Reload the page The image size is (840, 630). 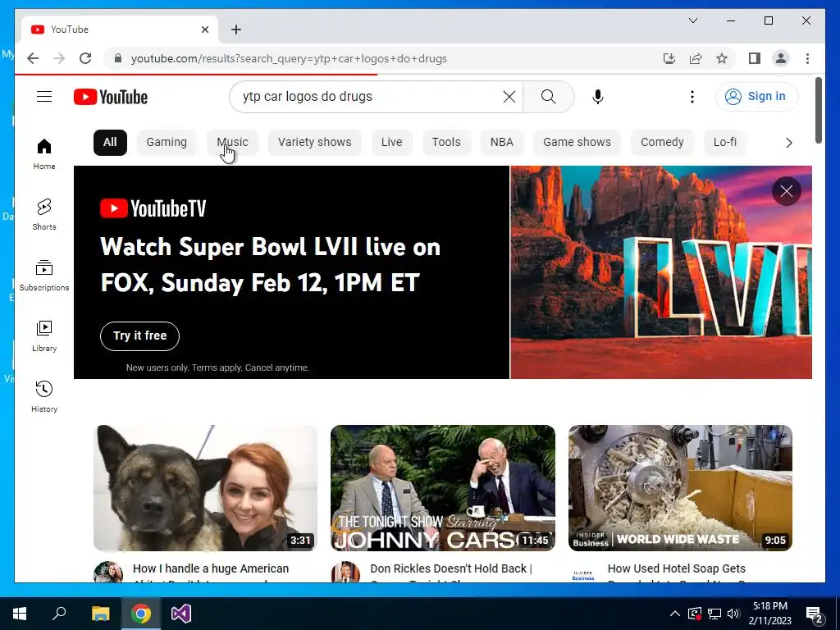[x=85, y=58]
